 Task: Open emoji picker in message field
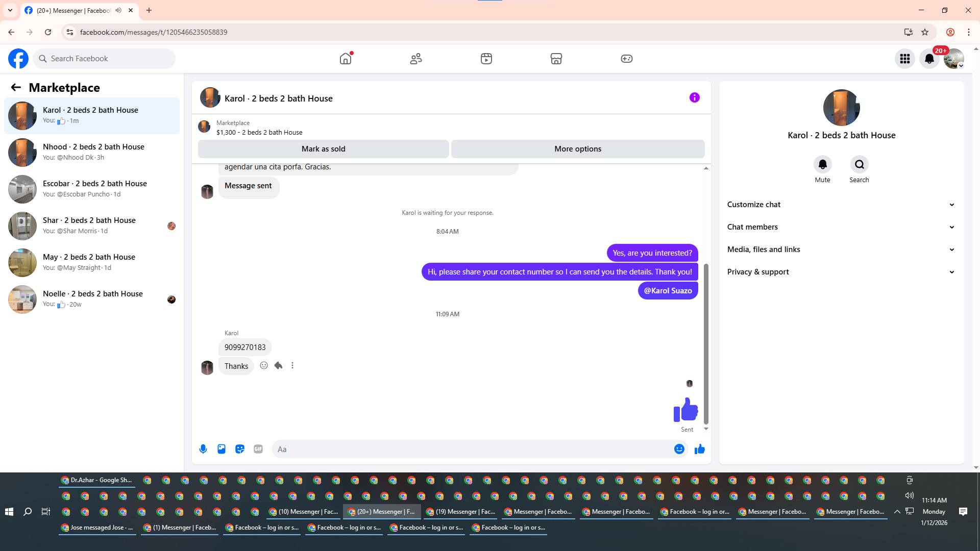[x=679, y=449]
